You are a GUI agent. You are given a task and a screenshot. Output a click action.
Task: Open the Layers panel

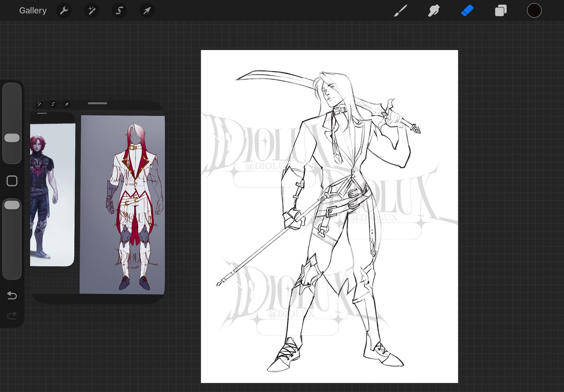click(501, 10)
